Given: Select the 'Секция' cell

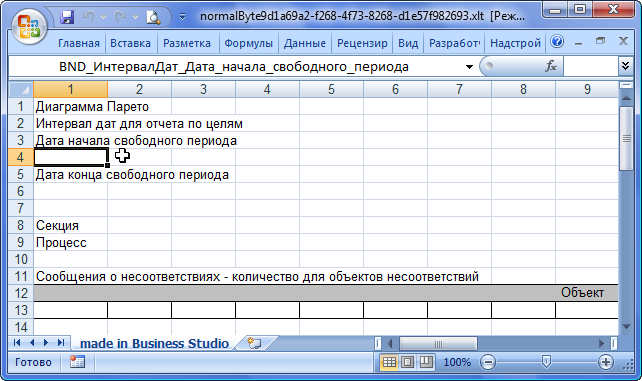Looking at the screenshot, I should coord(70,225).
